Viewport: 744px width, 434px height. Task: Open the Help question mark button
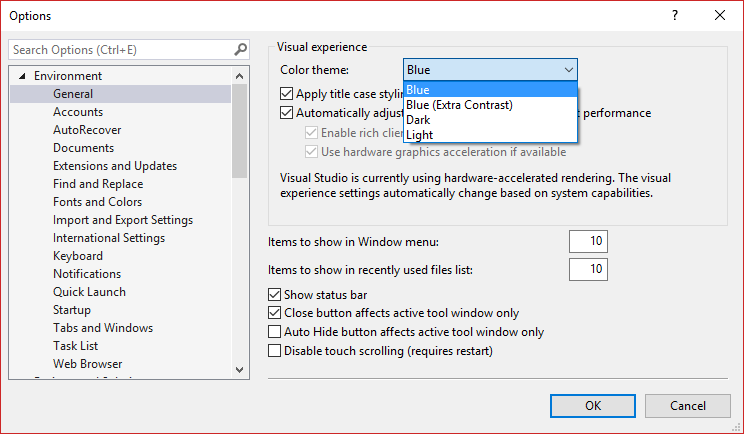[x=675, y=16]
